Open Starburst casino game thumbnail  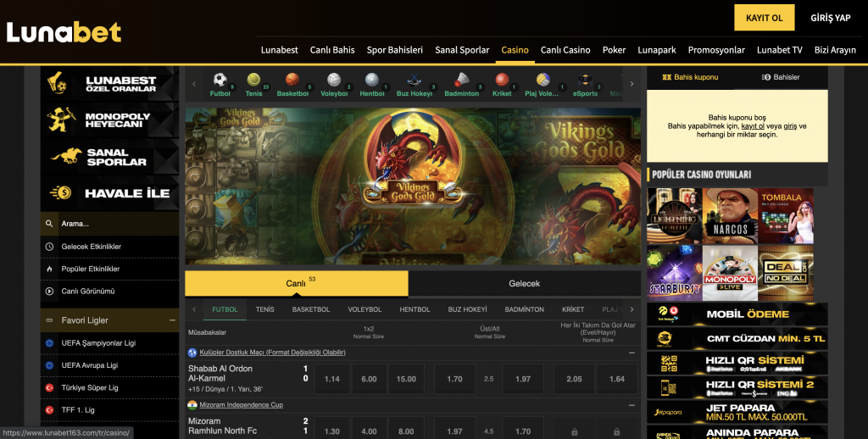674,273
